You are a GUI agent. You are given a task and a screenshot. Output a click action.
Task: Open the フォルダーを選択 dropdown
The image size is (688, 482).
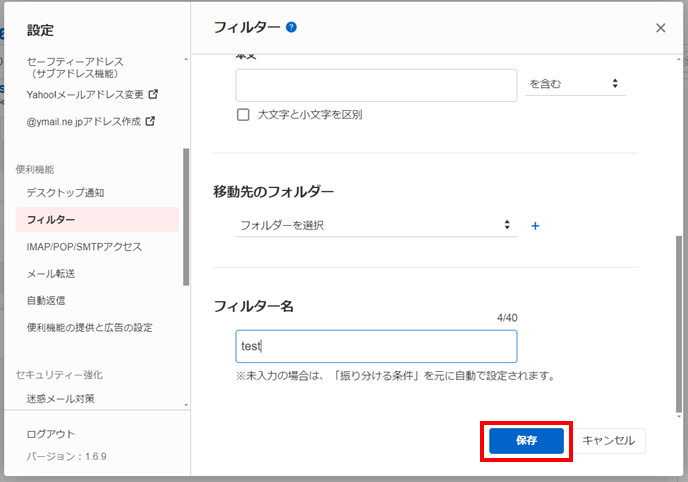tap(375, 225)
